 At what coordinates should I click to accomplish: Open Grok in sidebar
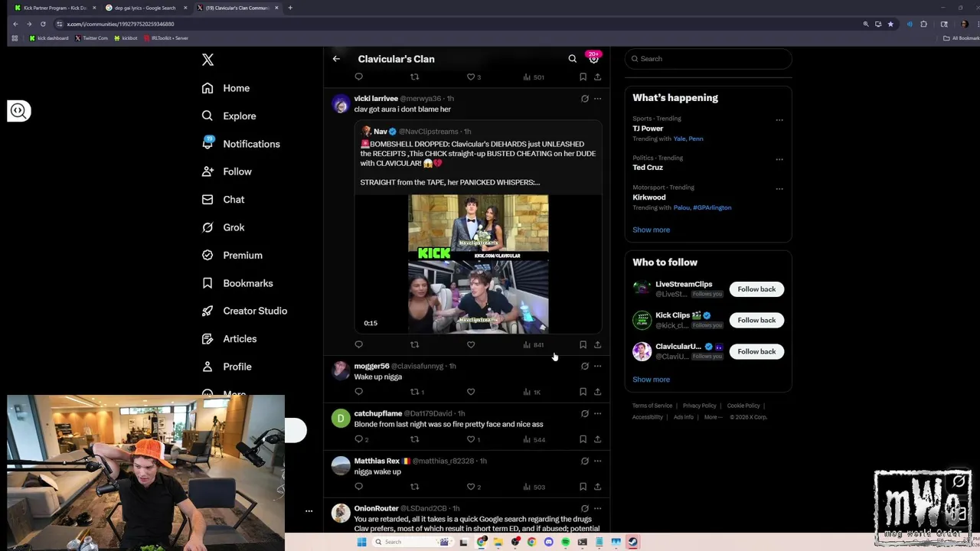pos(223,227)
